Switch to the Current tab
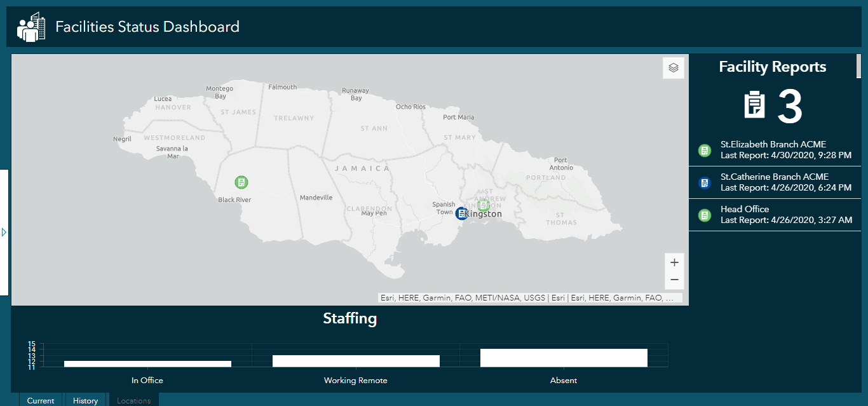The height and width of the screenshot is (406, 868). click(x=41, y=400)
